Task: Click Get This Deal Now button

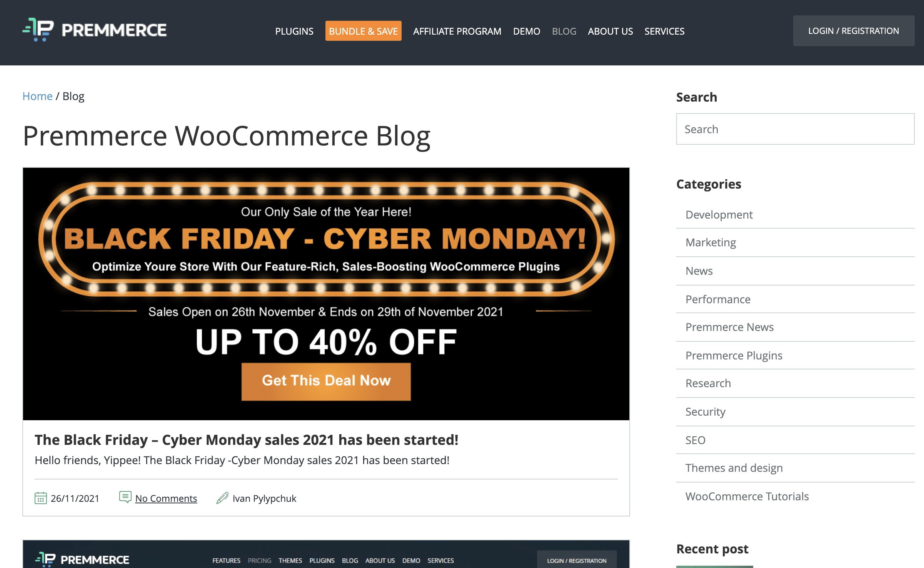Action: click(x=325, y=381)
